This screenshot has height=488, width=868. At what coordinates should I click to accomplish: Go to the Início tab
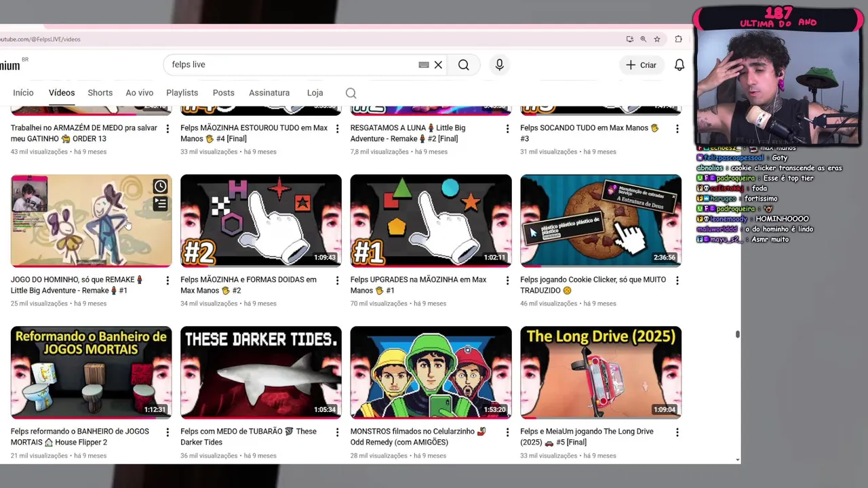(x=23, y=93)
